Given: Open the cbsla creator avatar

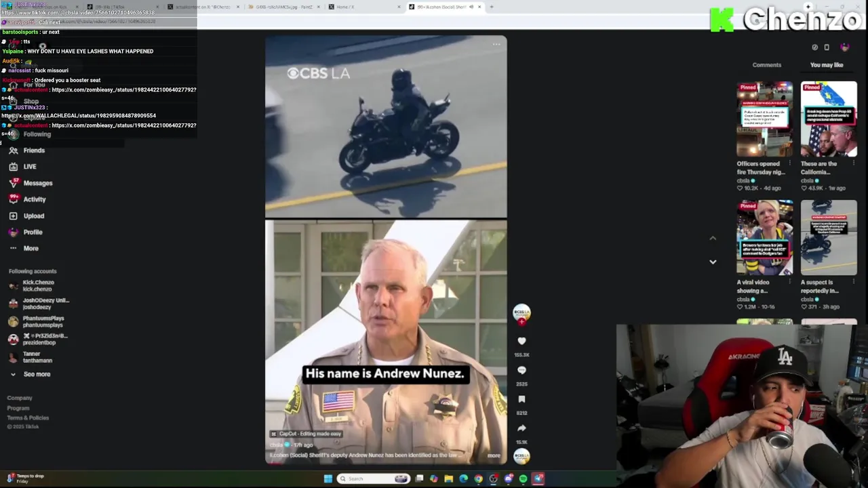Looking at the screenshot, I should (x=521, y=312).
